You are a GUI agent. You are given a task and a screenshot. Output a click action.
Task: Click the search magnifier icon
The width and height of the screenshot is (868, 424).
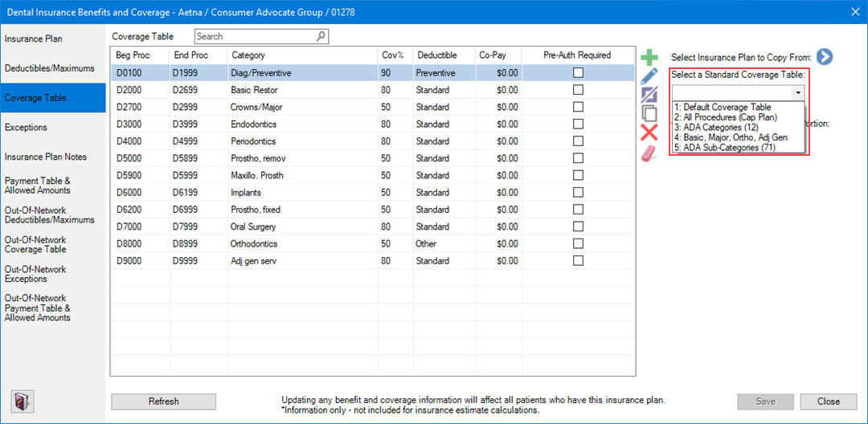[321, 36]
